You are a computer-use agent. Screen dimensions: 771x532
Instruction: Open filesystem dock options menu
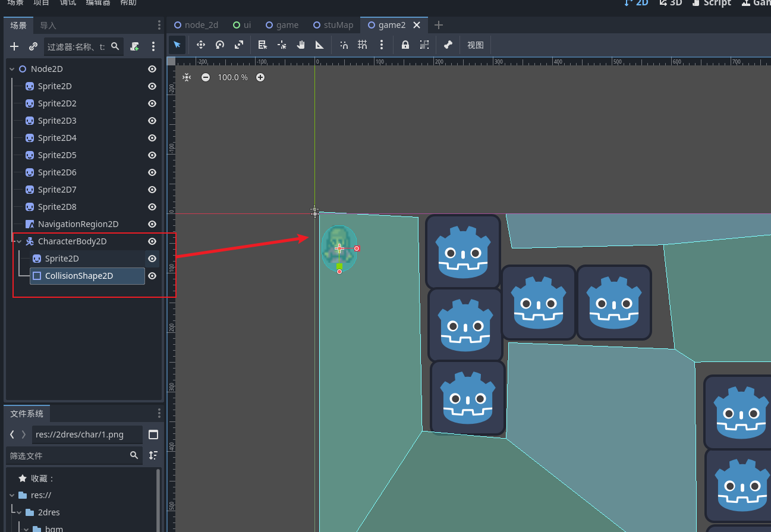(x=159, y=413)
